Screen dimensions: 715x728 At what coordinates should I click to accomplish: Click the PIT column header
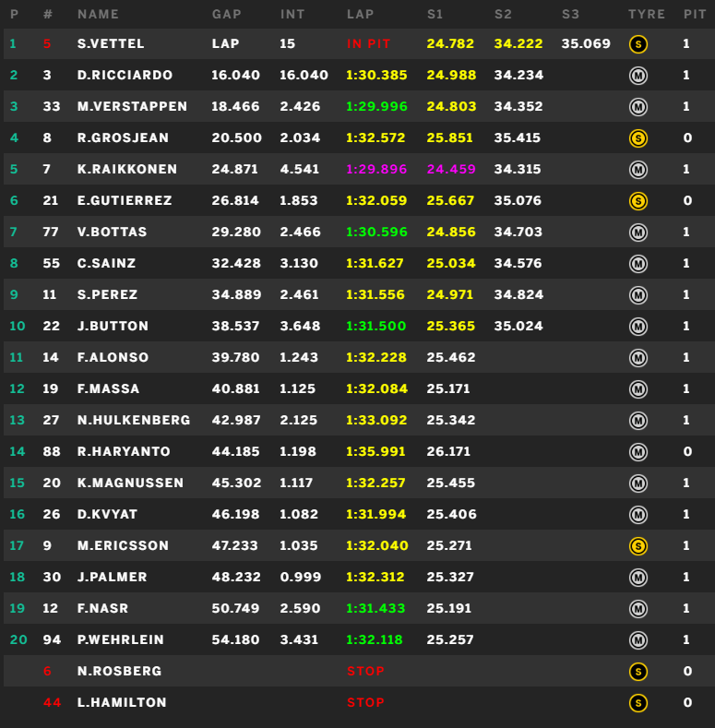[695, 15]
